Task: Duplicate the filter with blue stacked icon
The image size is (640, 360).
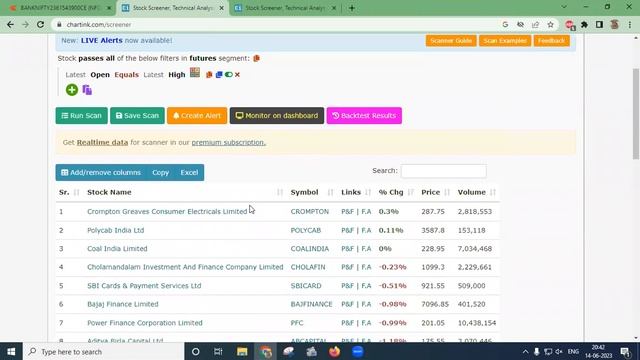Action: coord(219,75)
